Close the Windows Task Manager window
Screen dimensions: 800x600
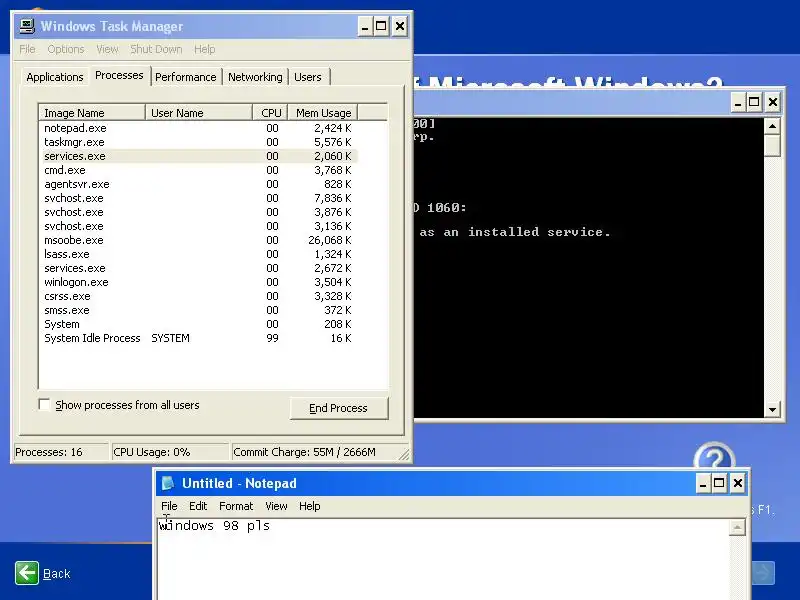pyautogui.click(x=400, y=26)
